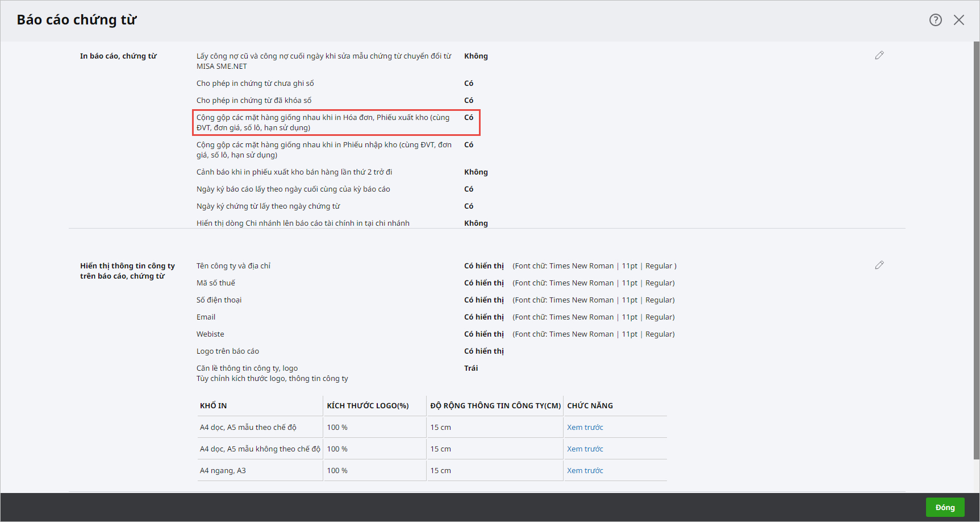
Task: Click the CHỨC NĂNG column header
Action: coord(590,405)
